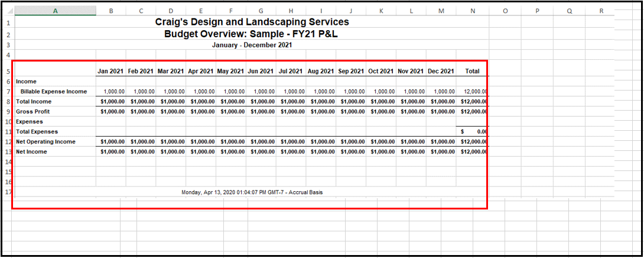The height and width of the screenshot is (258, 644).
Task: Select Gross Profit value under Dec 2021
Action: pyautogui.click(x=441, y=111)
